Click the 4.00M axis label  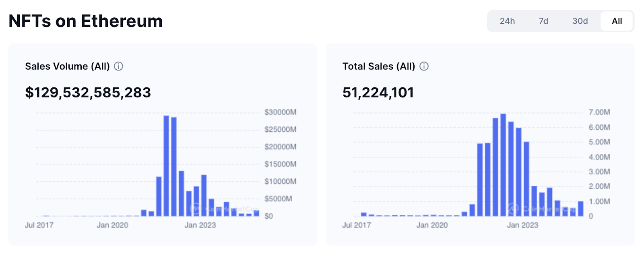[599, 157]
